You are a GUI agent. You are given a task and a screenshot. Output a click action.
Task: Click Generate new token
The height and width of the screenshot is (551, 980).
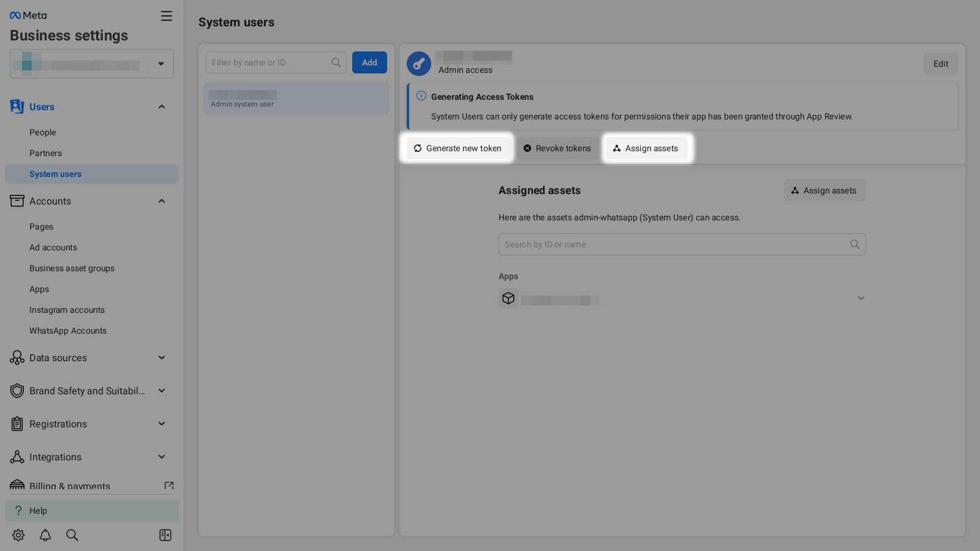coord(458,148)
